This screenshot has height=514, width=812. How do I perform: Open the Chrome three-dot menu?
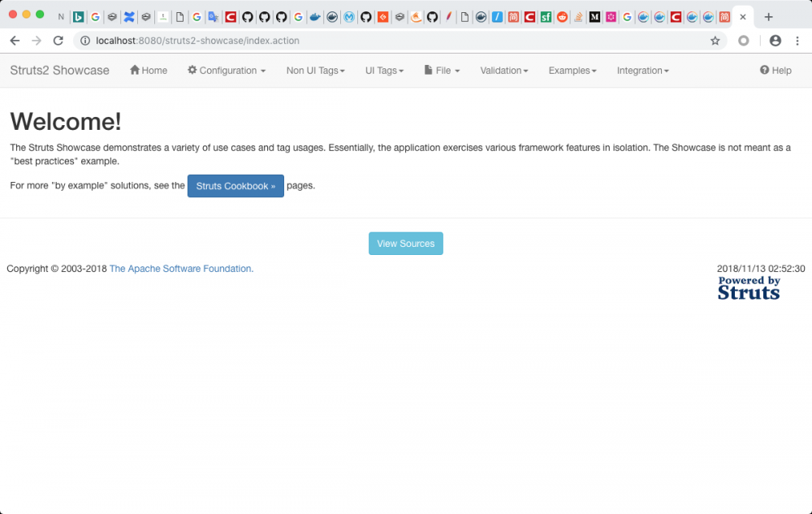(797, 41)
